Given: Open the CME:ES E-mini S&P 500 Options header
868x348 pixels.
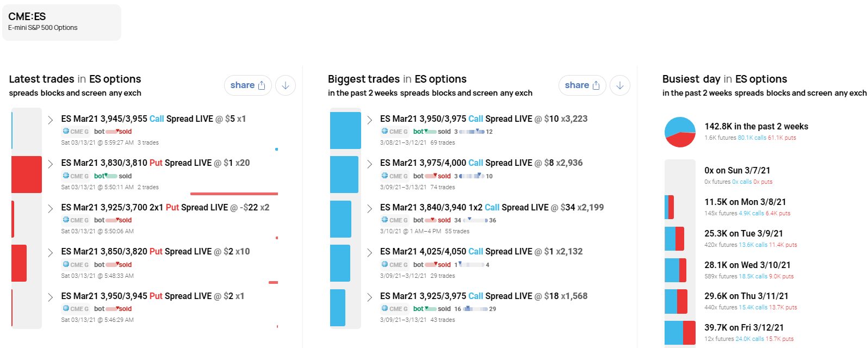Looking at the screenshot, I should (x=61, y=22).
